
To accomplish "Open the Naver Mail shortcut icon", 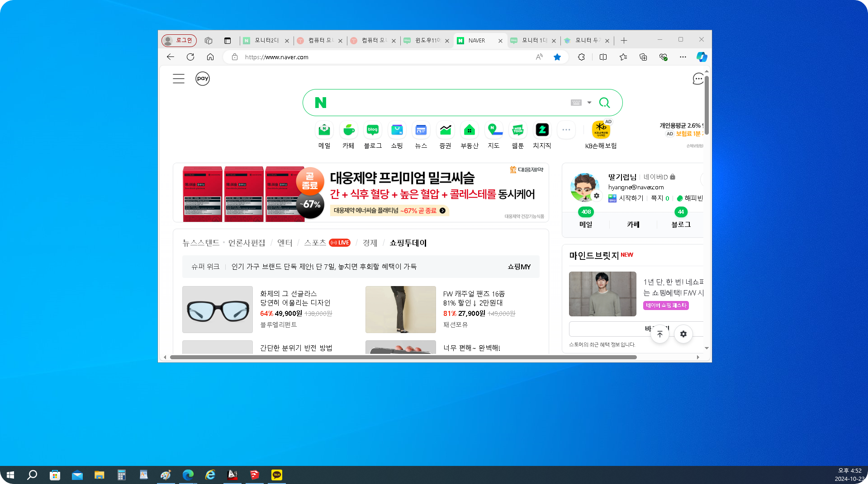I will (x=324, y=130).
